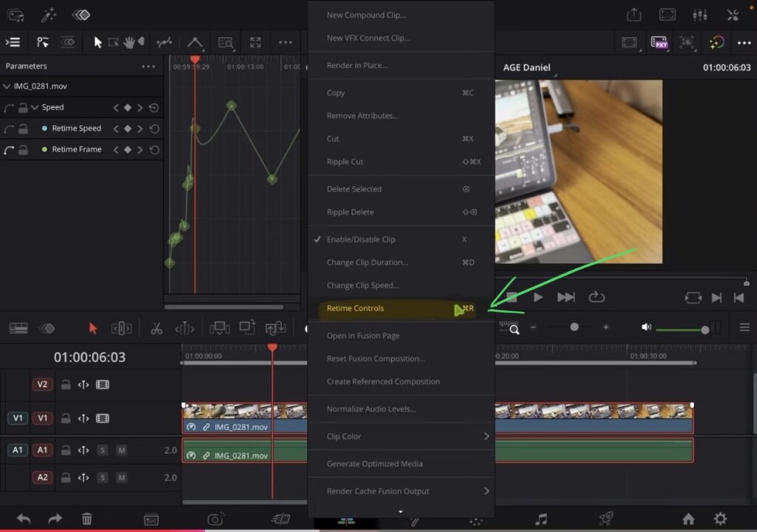The image size is (757, 532).
Task: Zoom out the timeline with minus button
Action: [533, 327]
